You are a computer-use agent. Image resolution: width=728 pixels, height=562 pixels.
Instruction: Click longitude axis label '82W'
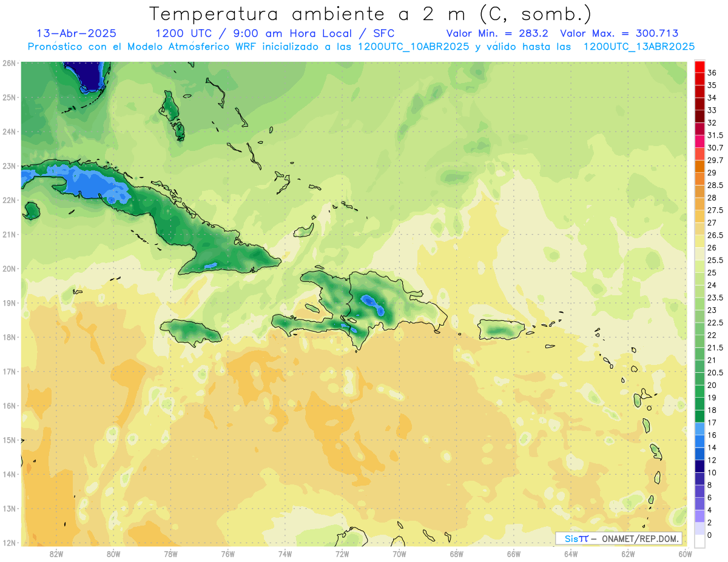pyautogui.click(x=56, y=554)
